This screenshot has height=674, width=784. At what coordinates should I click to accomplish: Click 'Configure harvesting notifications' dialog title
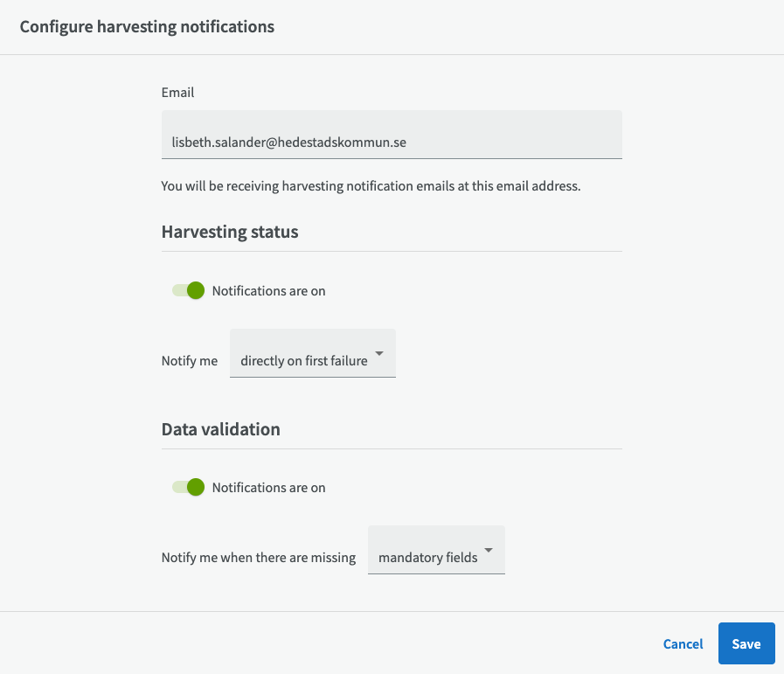coord(147,26)
